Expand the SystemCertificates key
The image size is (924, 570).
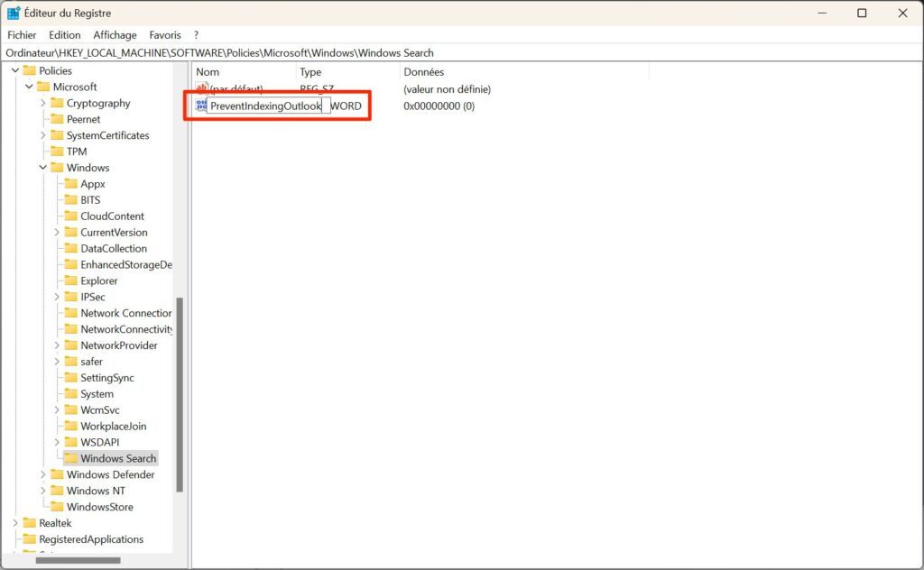(43, 135)
